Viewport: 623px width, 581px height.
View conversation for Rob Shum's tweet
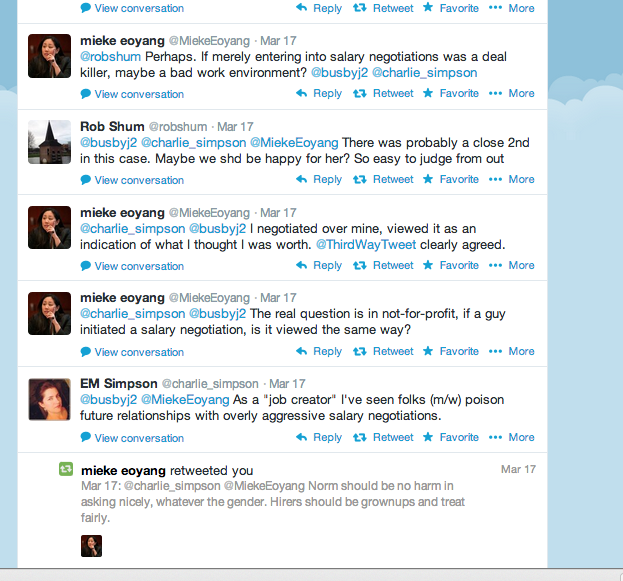(132, 180)
